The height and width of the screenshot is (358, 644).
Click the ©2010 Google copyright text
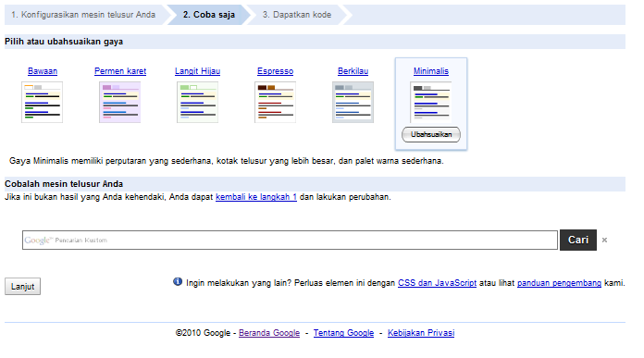203,333
